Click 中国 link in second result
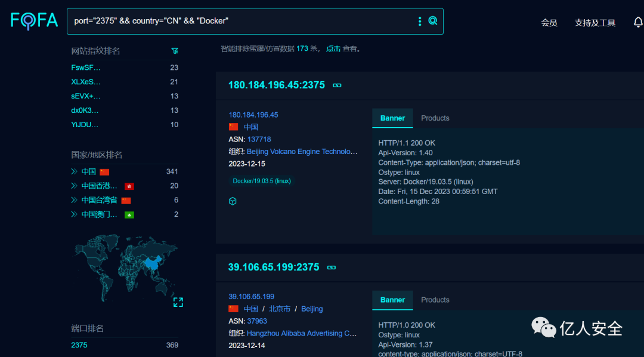This screenshot has width=644, height=357. point(250,309)
